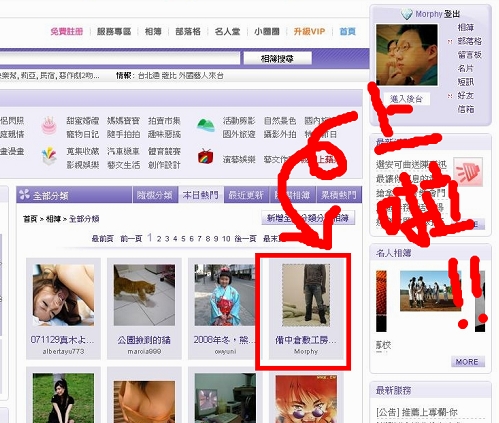This screenshot has width=499, height=423.
Task: Select the 體育競賽 category
Action: [164, 151]
